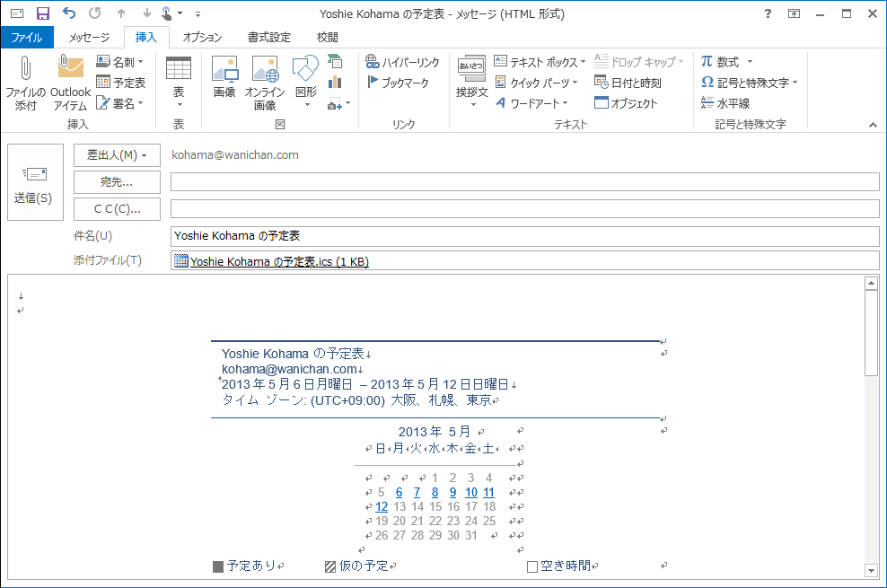The image size is (887, 588).
Task: Go to next item arrow
Action: 146,13
